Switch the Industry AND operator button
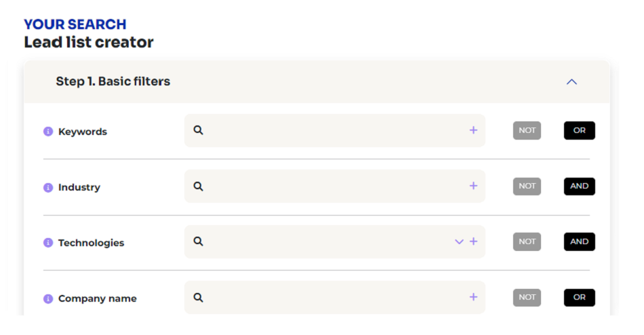644x335 pixels. pyautogui.click(x=579, y=186)
